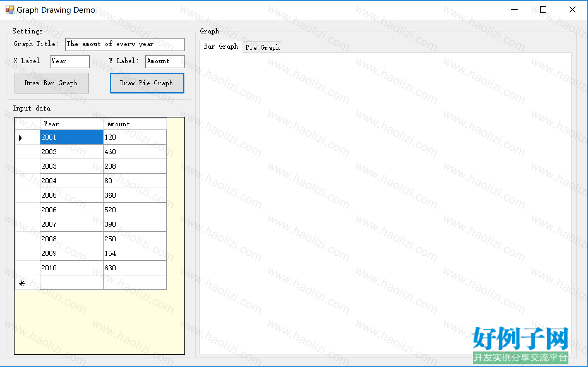Click the Draw Bar Graph button
This screenshot has width=588, height=367.
click(52, 83)
